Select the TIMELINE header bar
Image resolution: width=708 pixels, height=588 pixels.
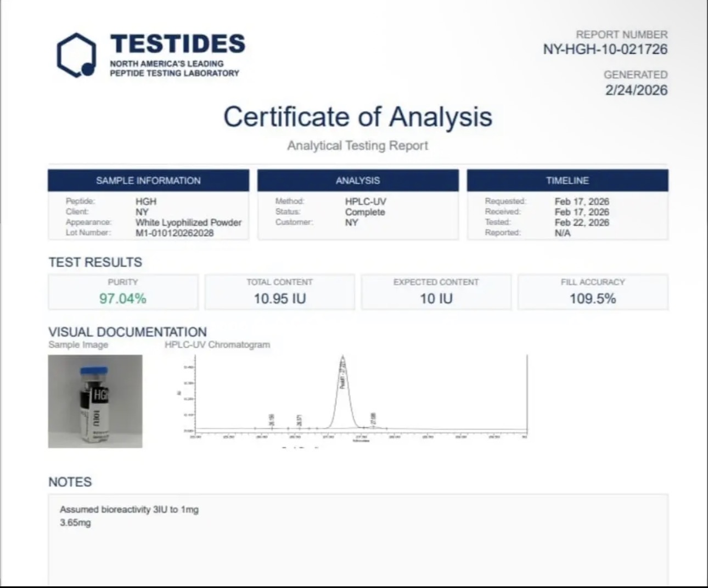coord(567,180)
